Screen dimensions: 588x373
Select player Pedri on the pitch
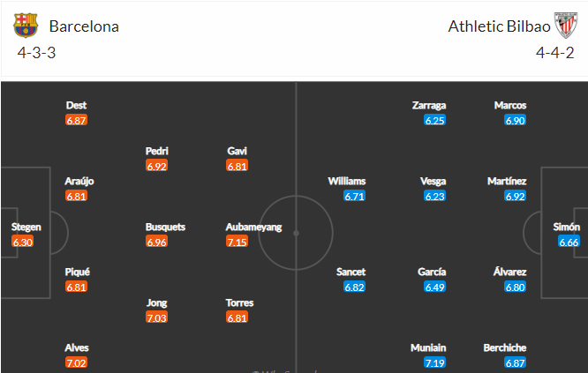pyautogui.click(x=157, y=151)
